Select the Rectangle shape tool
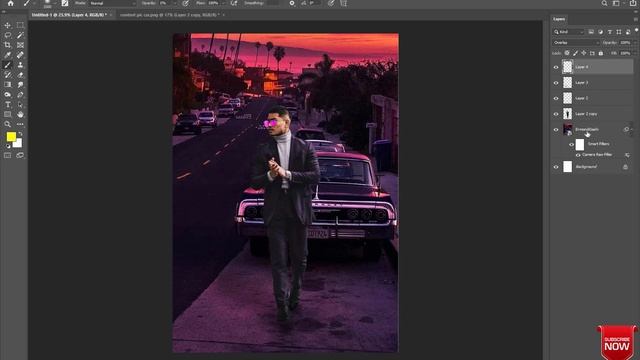Image resolution: width=640 pixels, height=360 pixels. click(7, 114)
